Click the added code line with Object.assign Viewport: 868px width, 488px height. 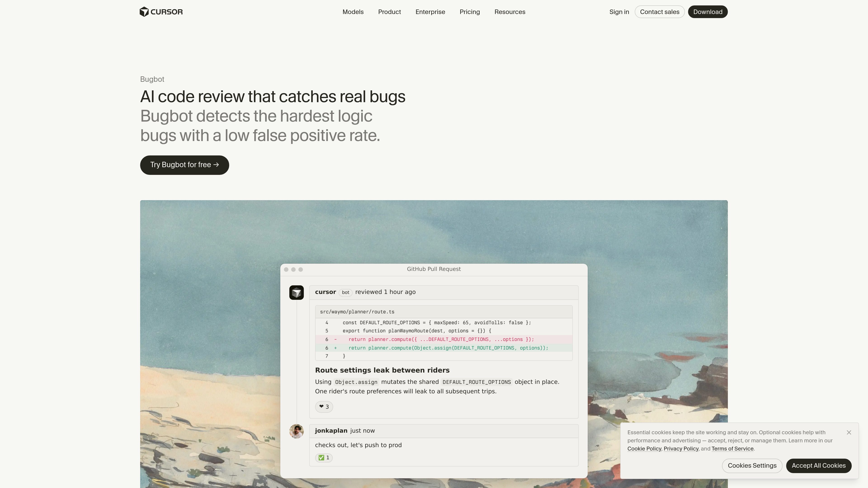pos(444,348)
